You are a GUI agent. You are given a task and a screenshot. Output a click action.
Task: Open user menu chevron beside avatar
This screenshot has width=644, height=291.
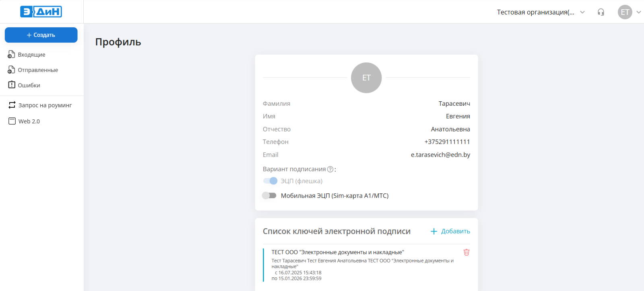coord(639,12)
